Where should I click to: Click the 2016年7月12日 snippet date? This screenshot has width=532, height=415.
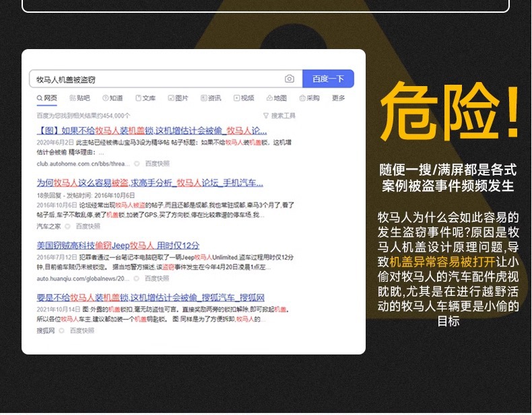[57, 258]
